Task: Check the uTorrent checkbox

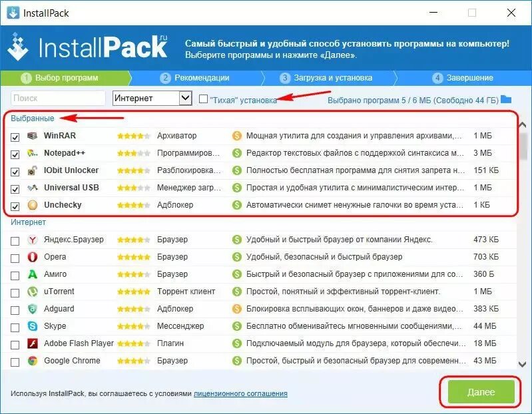Action: [15, 293]
